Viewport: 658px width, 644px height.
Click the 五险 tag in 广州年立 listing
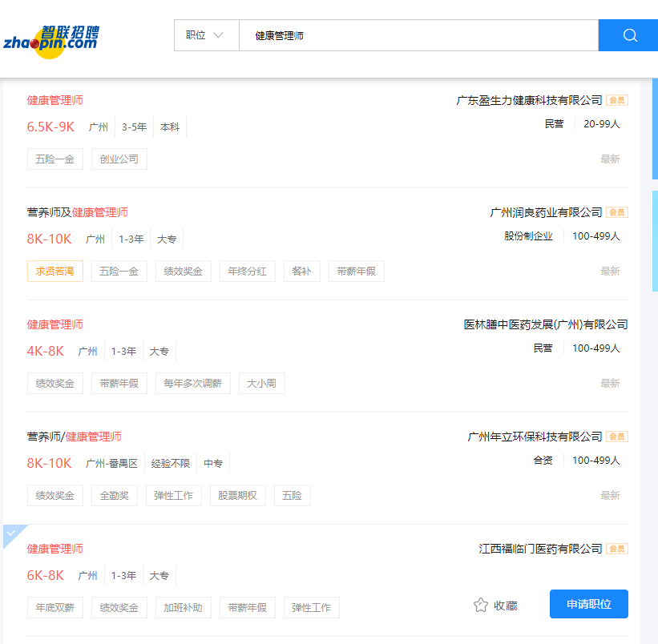(292, 496)
